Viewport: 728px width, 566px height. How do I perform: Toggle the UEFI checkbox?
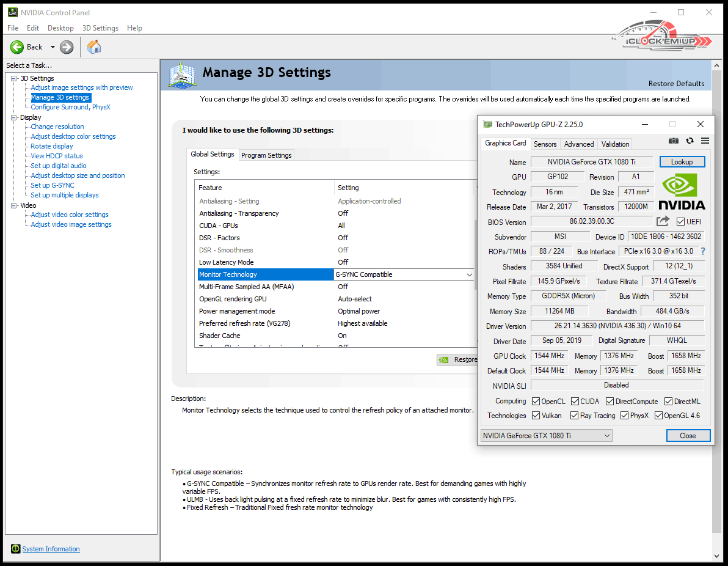click(680, 222)
